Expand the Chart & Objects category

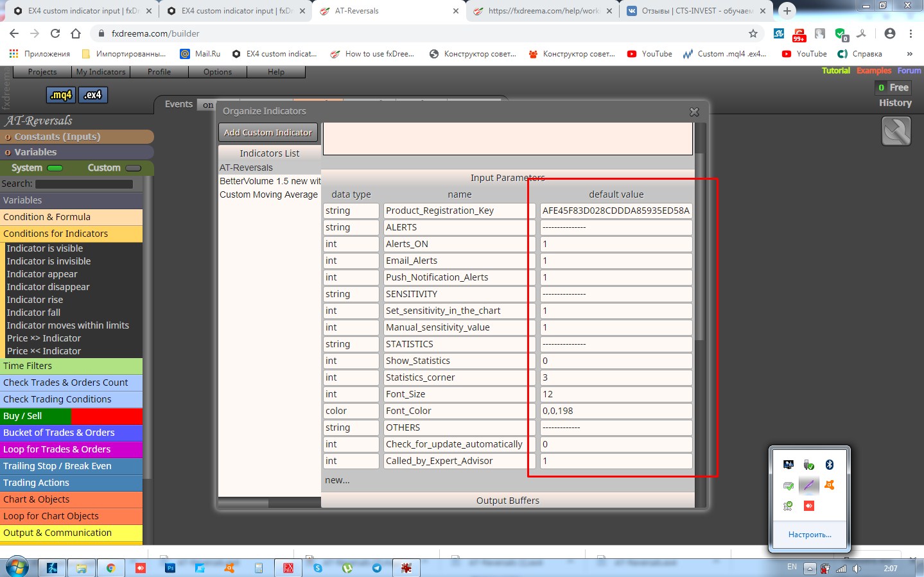[x=71, y=499]
